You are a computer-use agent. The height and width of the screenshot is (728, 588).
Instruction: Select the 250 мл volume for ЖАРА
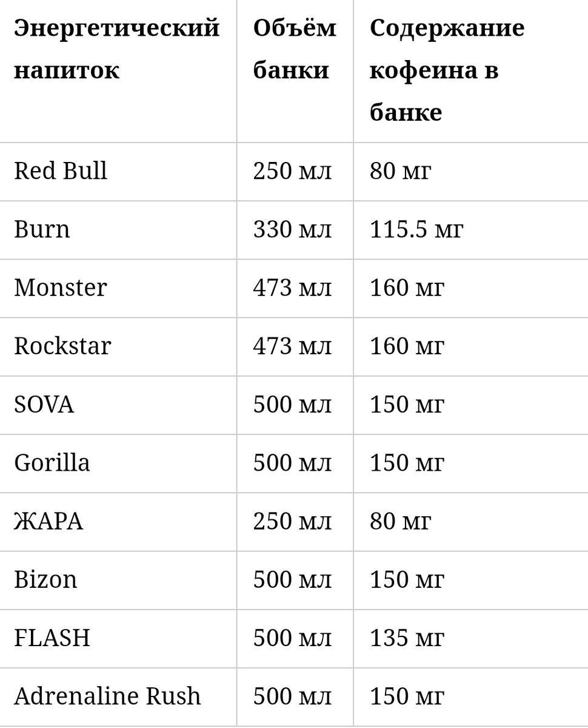[x=292, y=521]
